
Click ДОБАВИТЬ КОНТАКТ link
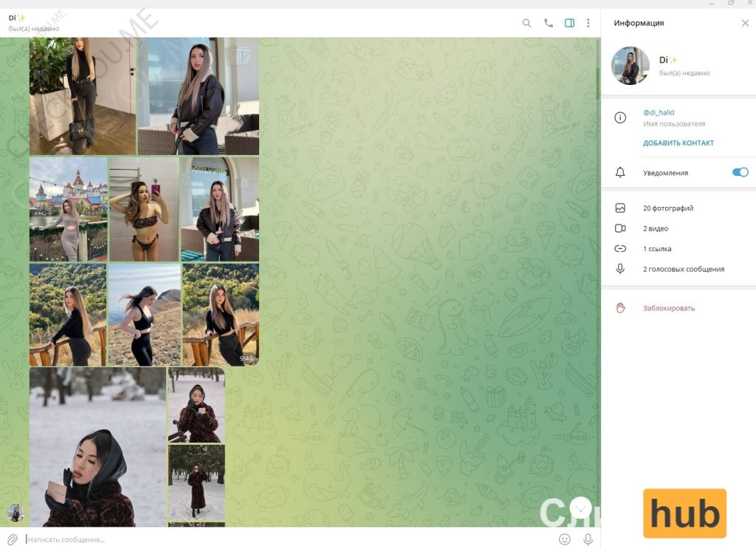click(x=678, y=143)
